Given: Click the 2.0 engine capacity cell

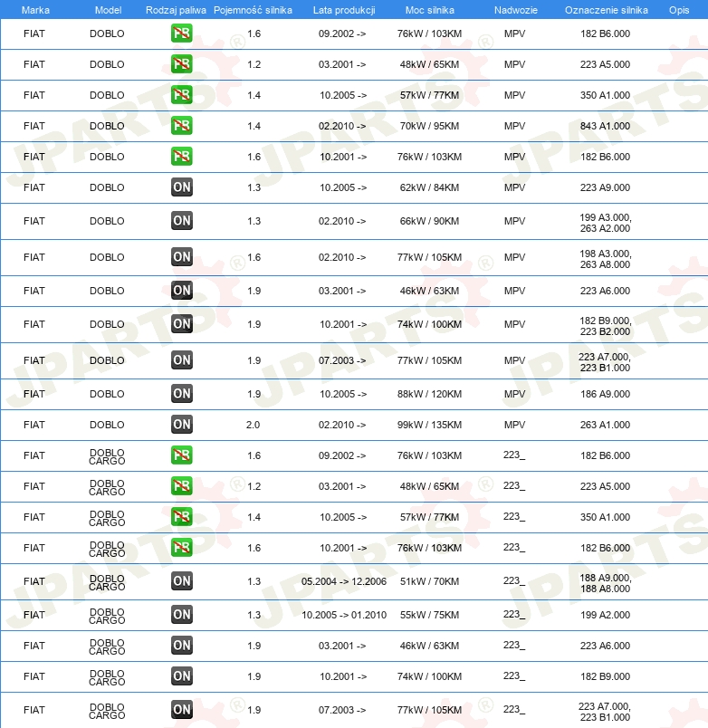Looking at the screenshot, I should (253, 425).
